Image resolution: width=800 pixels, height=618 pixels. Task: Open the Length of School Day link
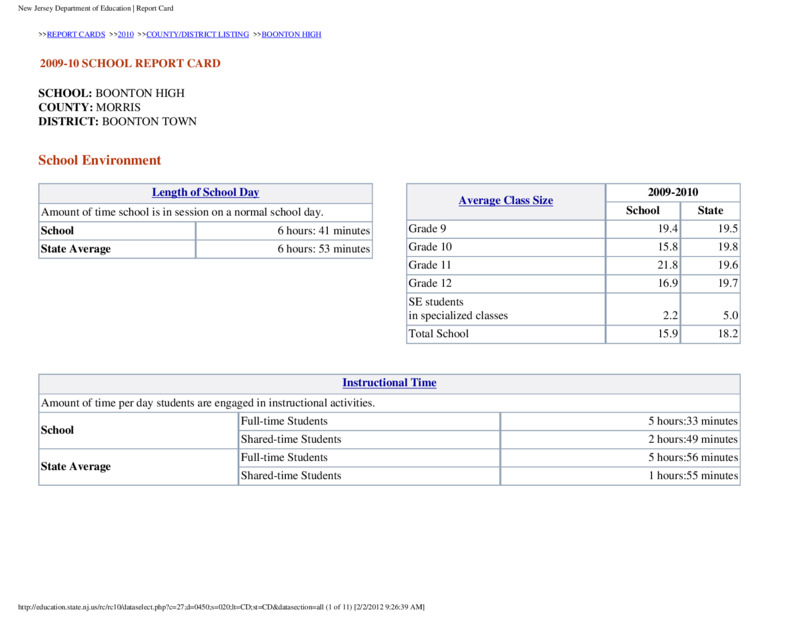tap(206, 192)
